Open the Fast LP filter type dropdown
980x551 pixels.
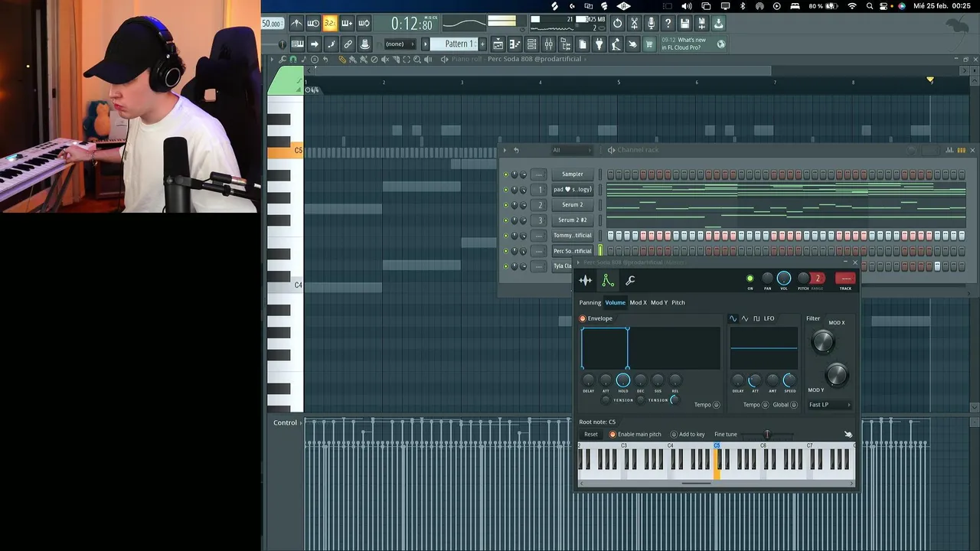[x=829, y=405]
